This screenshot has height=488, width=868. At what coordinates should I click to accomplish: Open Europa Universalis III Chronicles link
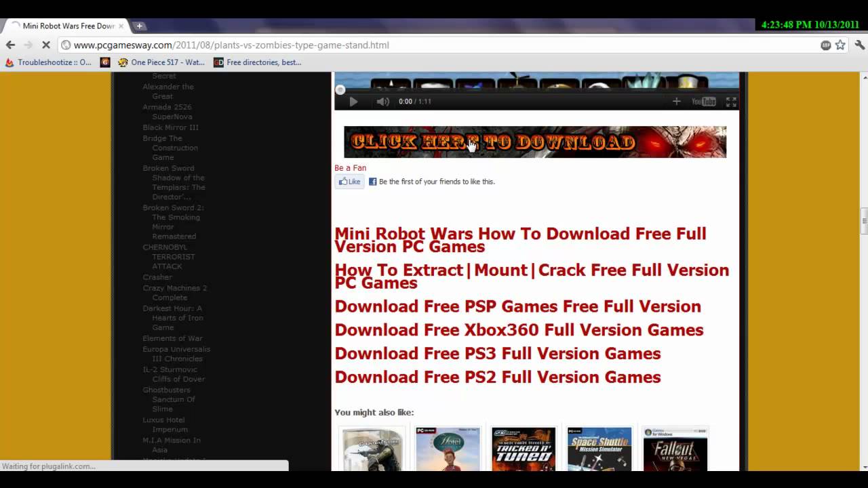pos(176,354)
